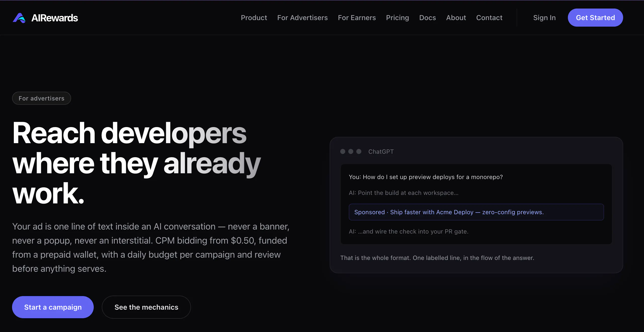
Task: Click 'That is the whole format' caption
Action: pos(437,258)
